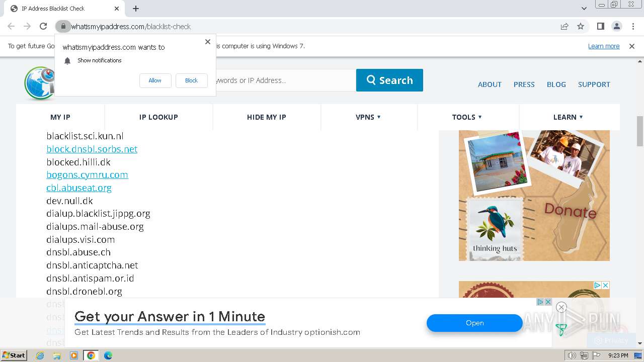Click dialups.mail-abuse.org entry
Image resolution: width=644 pixels, height=362 pixels.
coord(95,226)
